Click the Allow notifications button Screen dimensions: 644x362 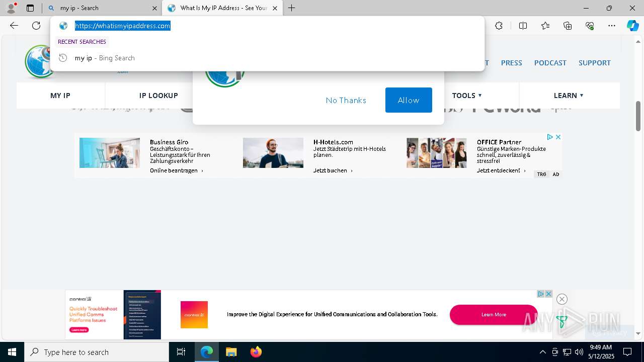[409, 100]
